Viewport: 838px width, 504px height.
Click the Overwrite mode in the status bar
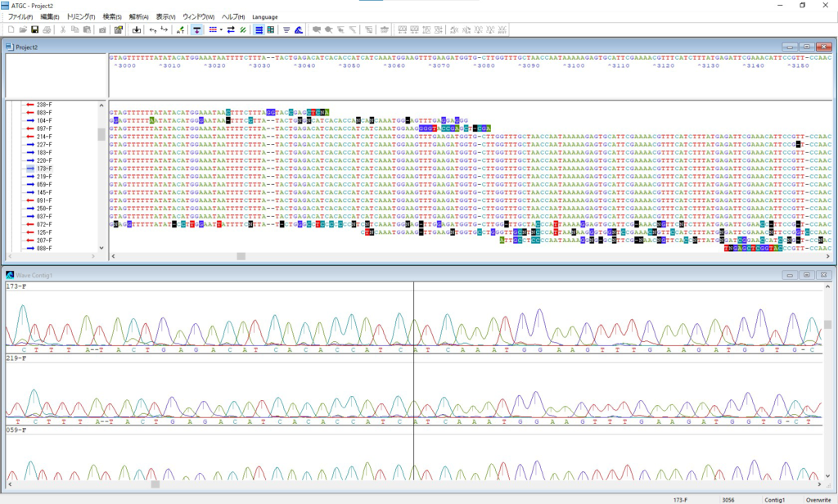[x=818, y=500]
